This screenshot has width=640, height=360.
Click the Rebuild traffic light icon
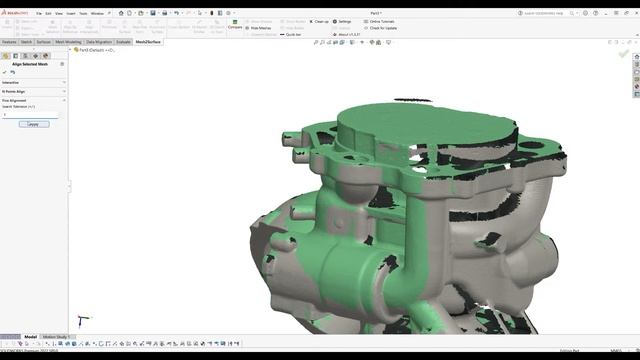point(211,13)
